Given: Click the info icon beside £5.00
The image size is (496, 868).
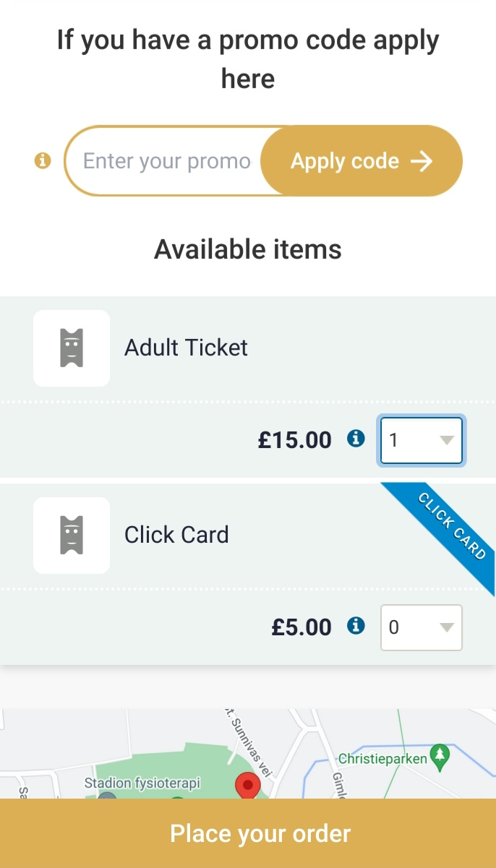Looking at the screenshot, I should click(x=356, y=625).
